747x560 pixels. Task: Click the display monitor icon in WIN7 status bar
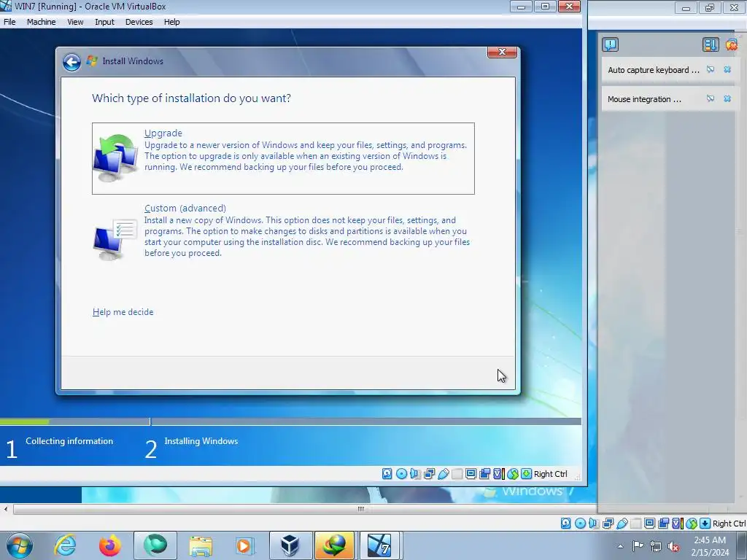coord(471,474)
